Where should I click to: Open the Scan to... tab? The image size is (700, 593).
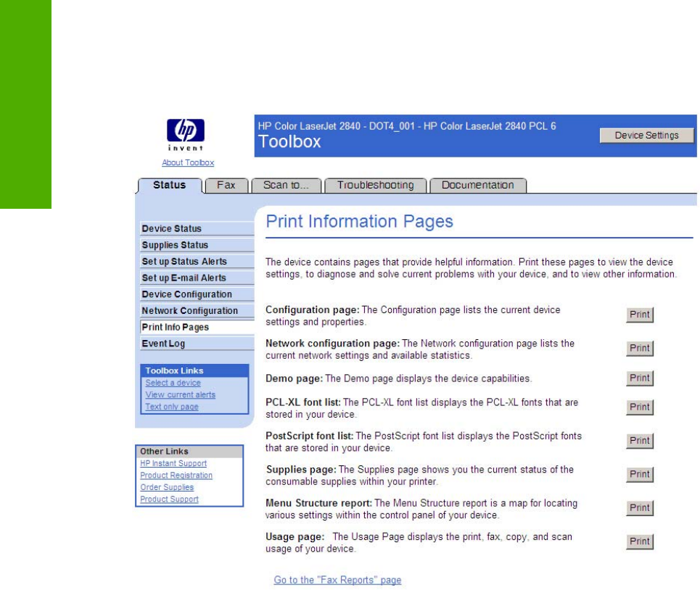pyautogui.click(x=286, y=185)
